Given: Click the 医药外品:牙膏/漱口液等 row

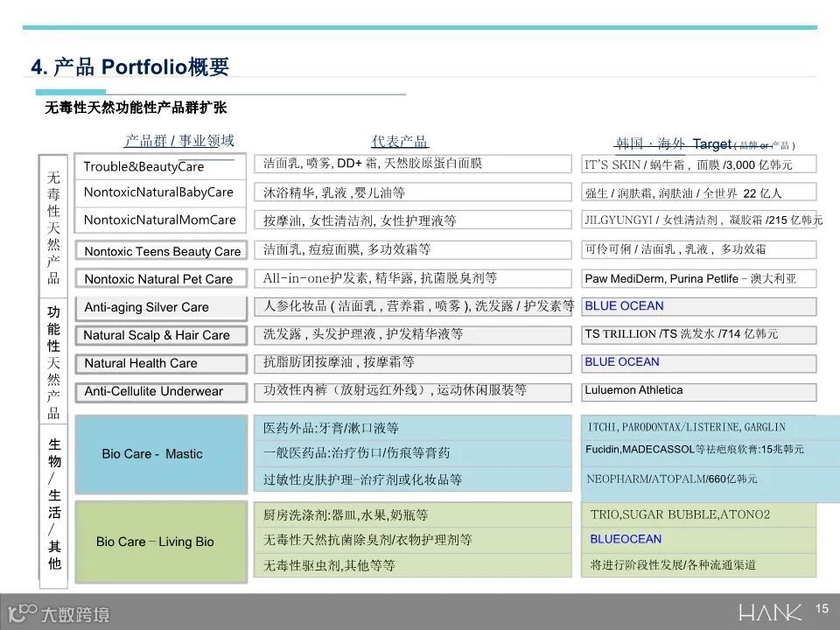Looking at the screenshot, I should 412,428.
